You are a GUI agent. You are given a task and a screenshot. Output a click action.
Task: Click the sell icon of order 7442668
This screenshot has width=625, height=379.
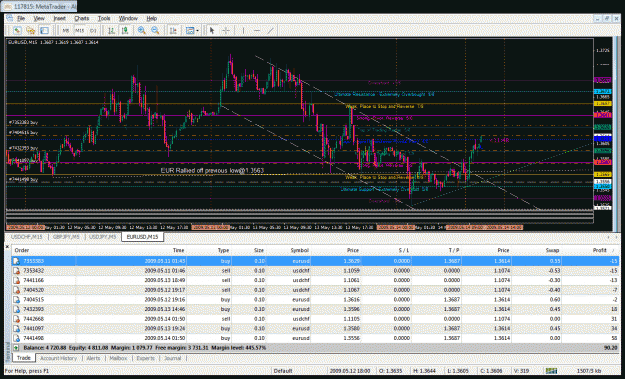coord(16,319)
